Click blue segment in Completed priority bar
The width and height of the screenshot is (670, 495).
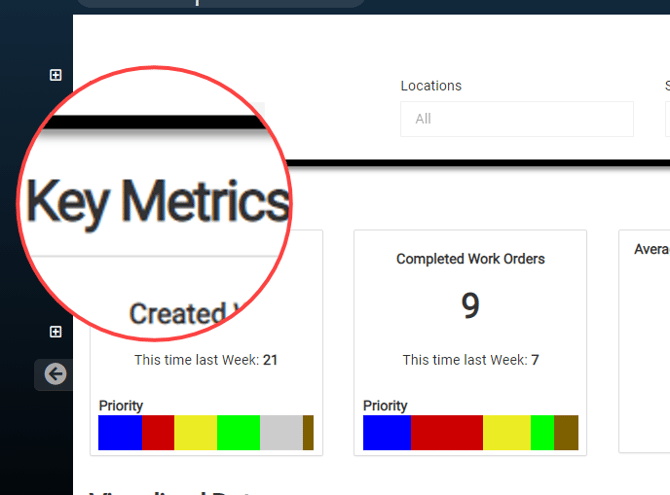pyautogui.click(x=387, y=433)
